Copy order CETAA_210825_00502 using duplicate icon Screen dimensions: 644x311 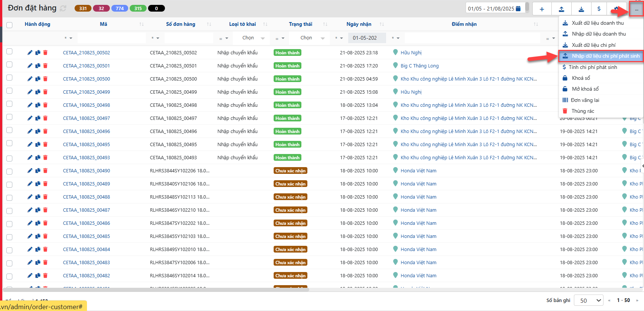[38, 52]
